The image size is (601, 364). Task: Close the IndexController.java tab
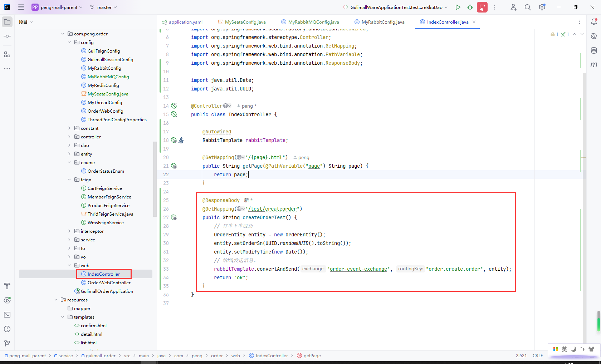[x=474, y=22]
